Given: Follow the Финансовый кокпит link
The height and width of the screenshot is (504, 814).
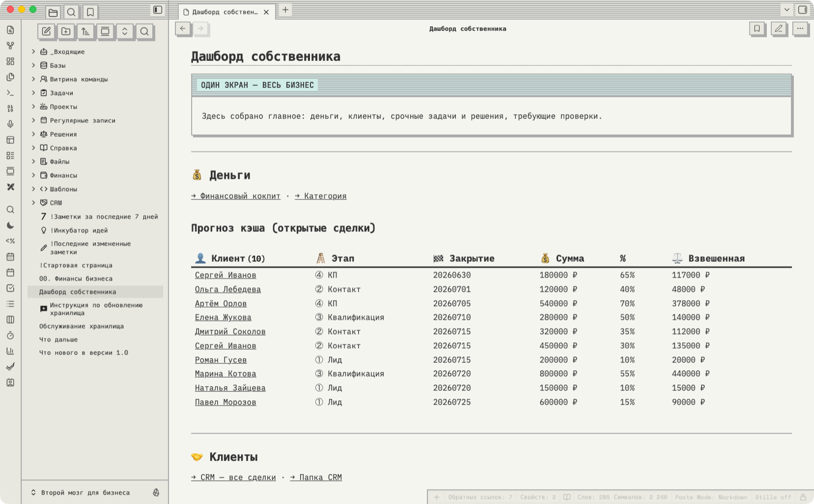Looking at the screenshot, I should (x=236, y=196).
